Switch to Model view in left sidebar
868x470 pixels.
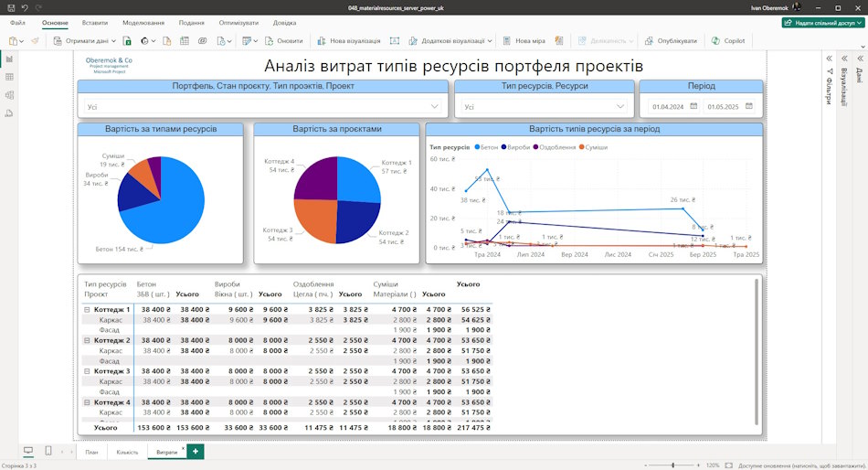(9, 95)
